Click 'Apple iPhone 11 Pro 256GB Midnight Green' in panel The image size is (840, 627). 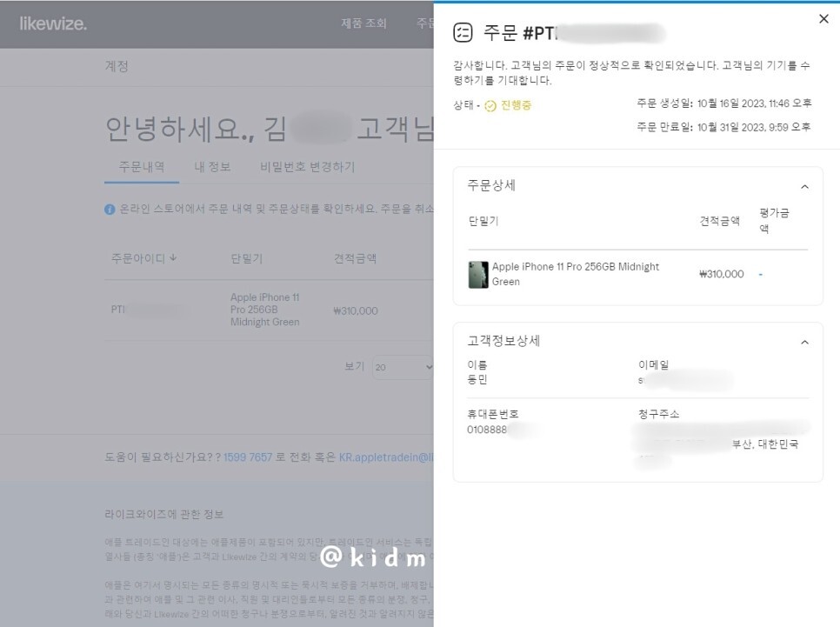click(x=576, y=274)
